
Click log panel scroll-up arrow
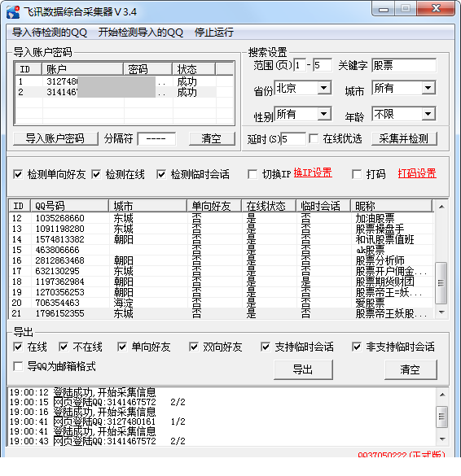[442, 395]
